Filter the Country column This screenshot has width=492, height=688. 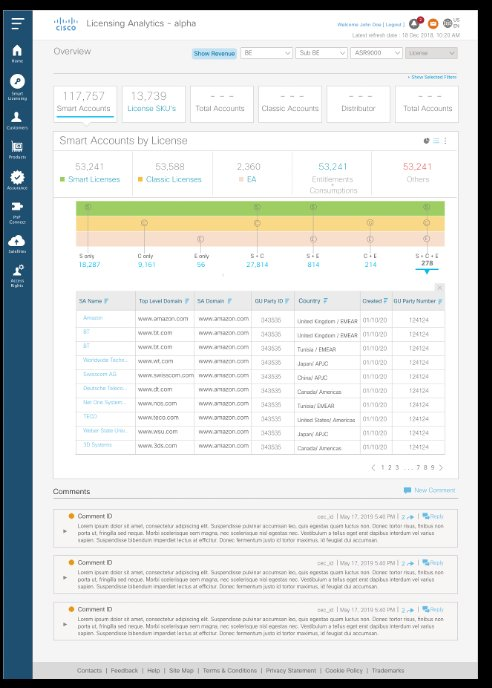pos(326,301)
